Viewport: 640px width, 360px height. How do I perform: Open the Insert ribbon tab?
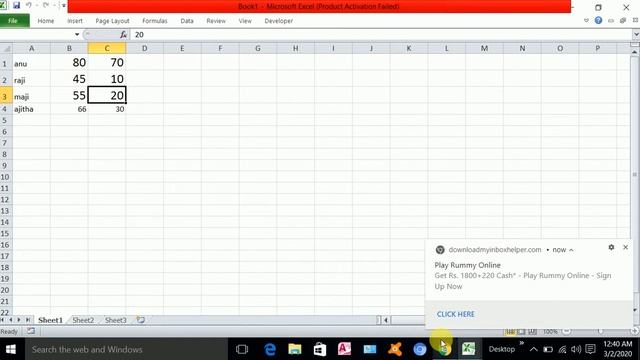click(75, 21)
